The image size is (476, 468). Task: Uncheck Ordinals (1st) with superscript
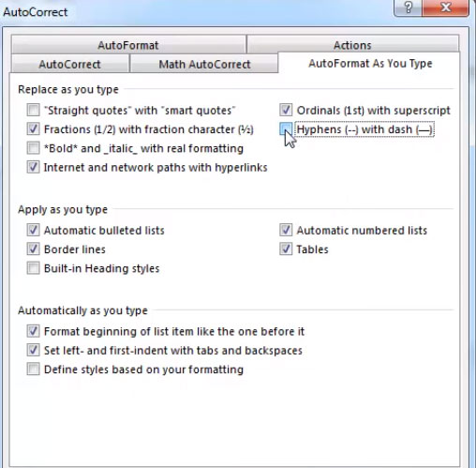pos(286,110)
